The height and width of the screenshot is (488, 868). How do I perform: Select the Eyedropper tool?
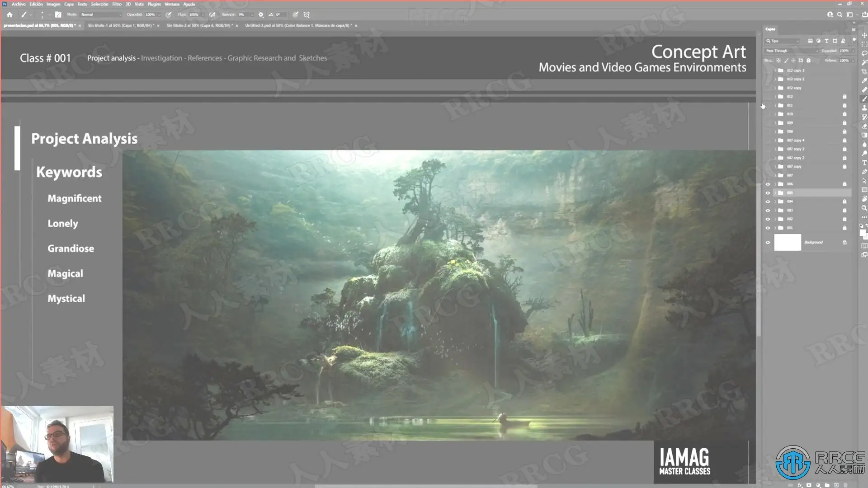pos(864,80)
